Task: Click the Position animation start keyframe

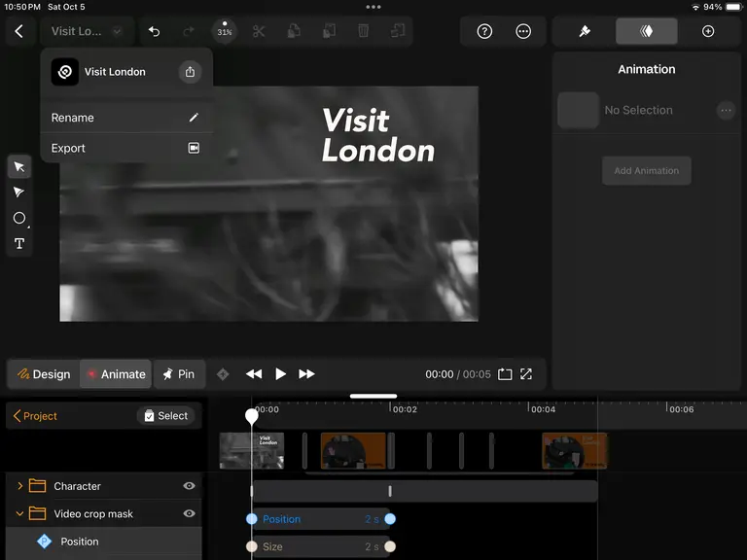Action: tap(252, 519)
